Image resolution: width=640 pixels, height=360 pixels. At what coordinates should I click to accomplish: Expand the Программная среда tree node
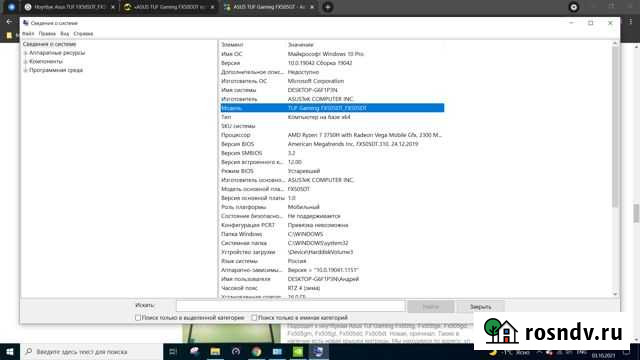click(x=25, y=70)
